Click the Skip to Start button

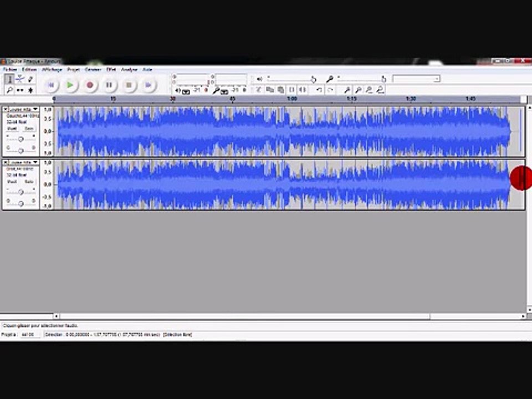click(51, 85)
